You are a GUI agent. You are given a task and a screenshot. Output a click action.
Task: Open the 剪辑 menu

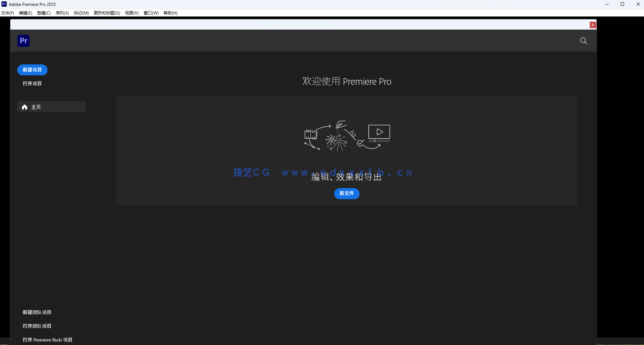44,13
